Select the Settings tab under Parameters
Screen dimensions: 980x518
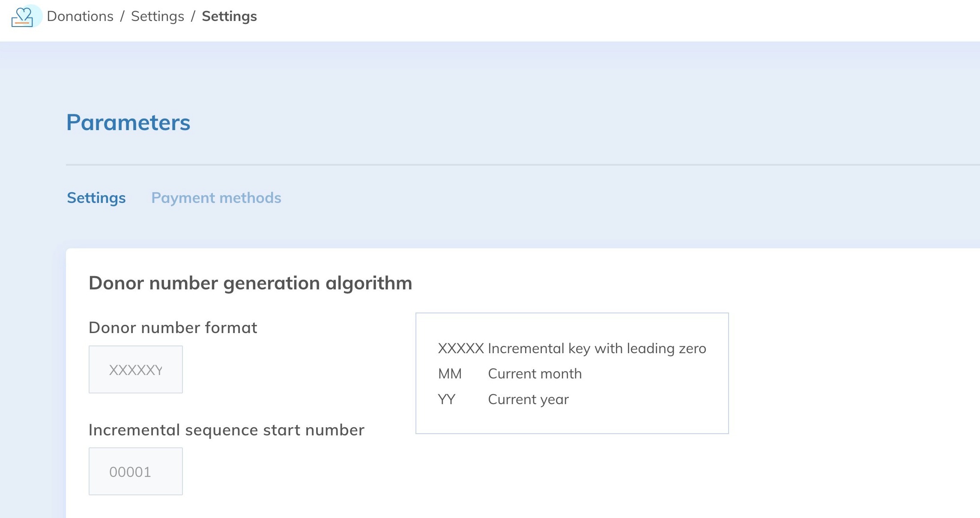96,198
